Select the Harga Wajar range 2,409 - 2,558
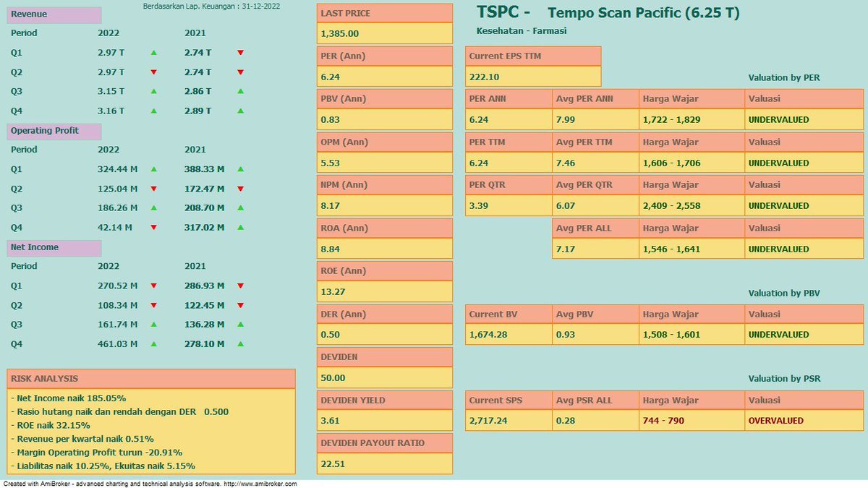Image resolution: width=868 pixels, height=488 pixels. [692, 205]
